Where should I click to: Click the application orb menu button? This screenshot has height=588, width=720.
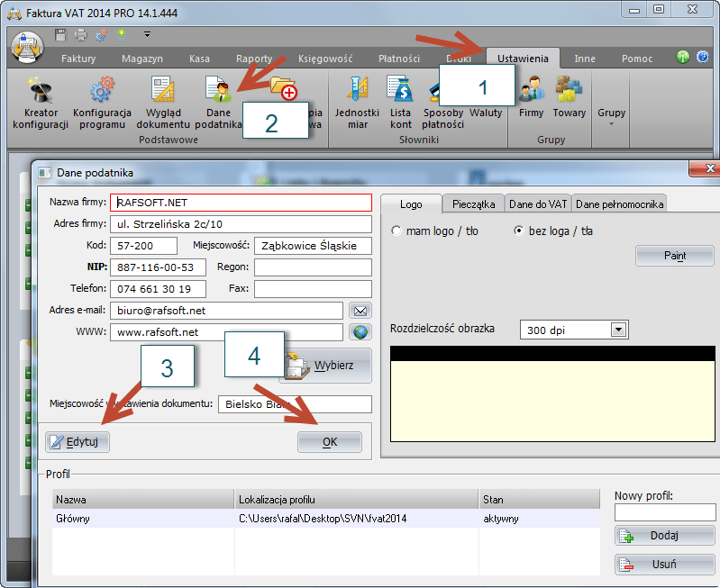27,48
